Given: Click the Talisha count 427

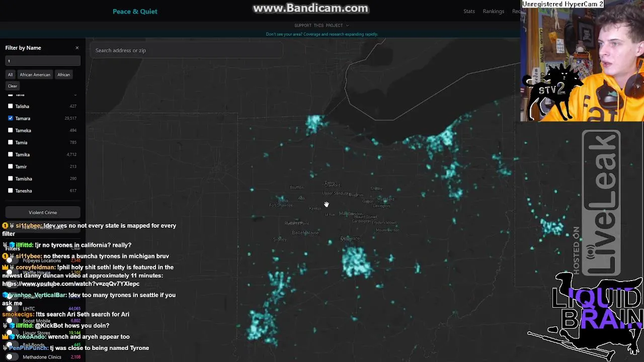Looking at the screenshot, I should [73, 106].
